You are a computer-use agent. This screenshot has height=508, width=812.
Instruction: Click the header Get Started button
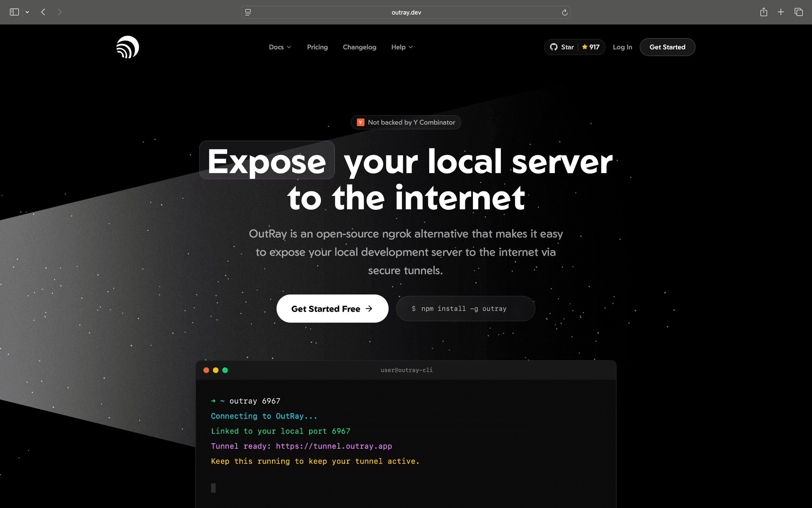pos(667,47)
